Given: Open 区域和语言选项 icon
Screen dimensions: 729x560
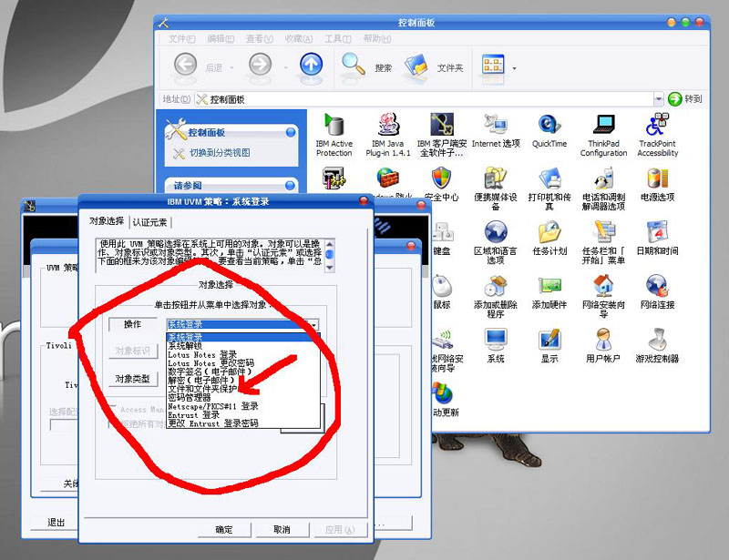Looking at the screenshot, I should (x=496, y=242).
